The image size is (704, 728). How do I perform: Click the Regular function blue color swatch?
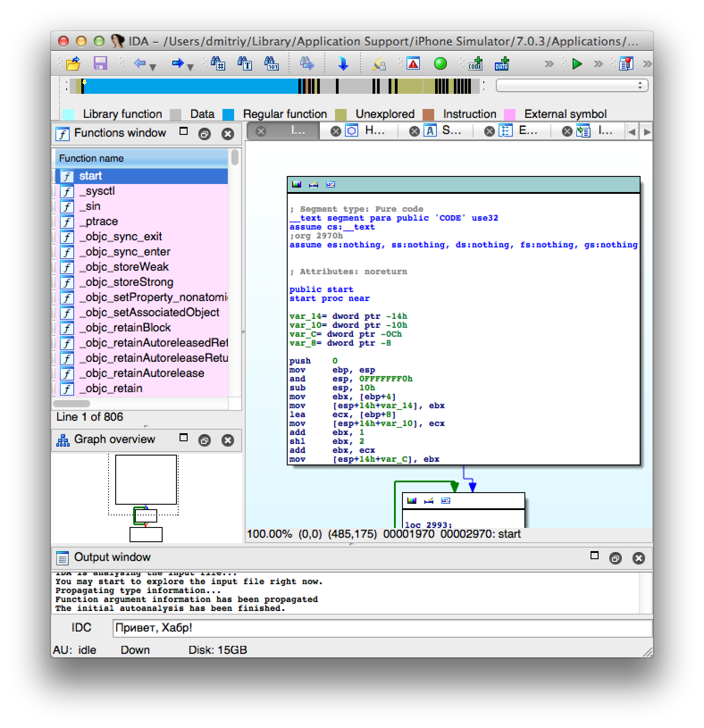click(229, 115)
